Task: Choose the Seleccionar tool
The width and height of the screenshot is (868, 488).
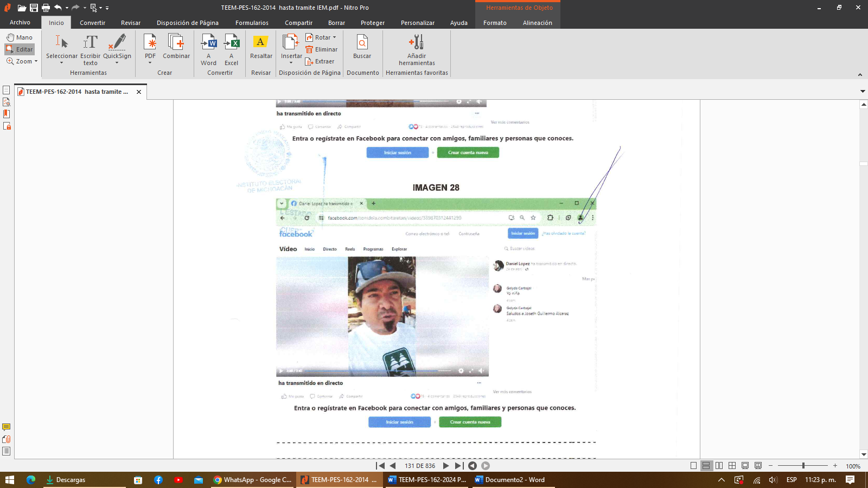Action: (x=62, y=49)
